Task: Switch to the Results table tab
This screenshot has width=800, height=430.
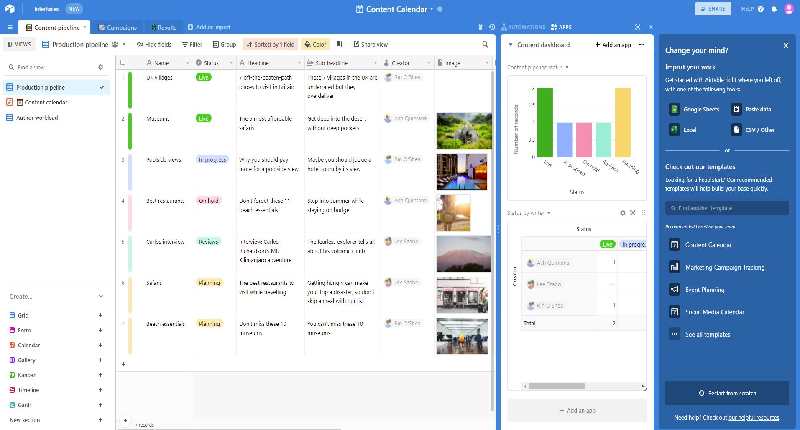Action: coord(163,27)
